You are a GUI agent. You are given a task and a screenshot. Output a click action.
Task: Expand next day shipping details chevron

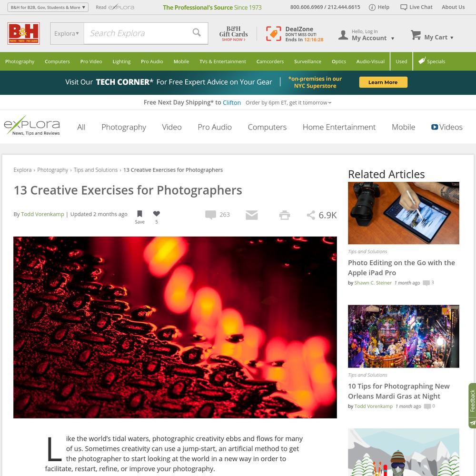point(330,103)
